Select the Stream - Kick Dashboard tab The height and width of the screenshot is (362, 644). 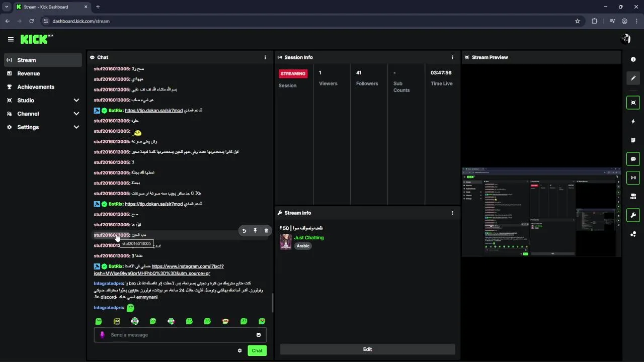[x=51, y=7]
